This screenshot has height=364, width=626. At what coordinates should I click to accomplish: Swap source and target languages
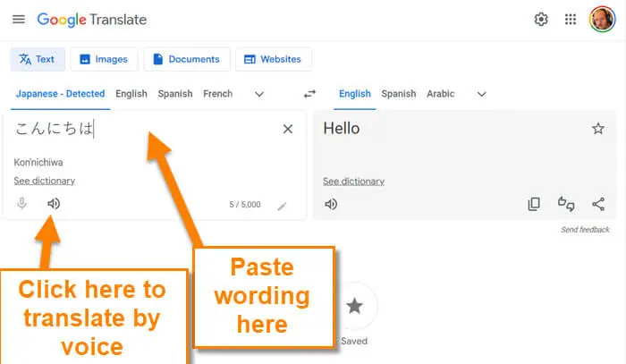(309, 94)
